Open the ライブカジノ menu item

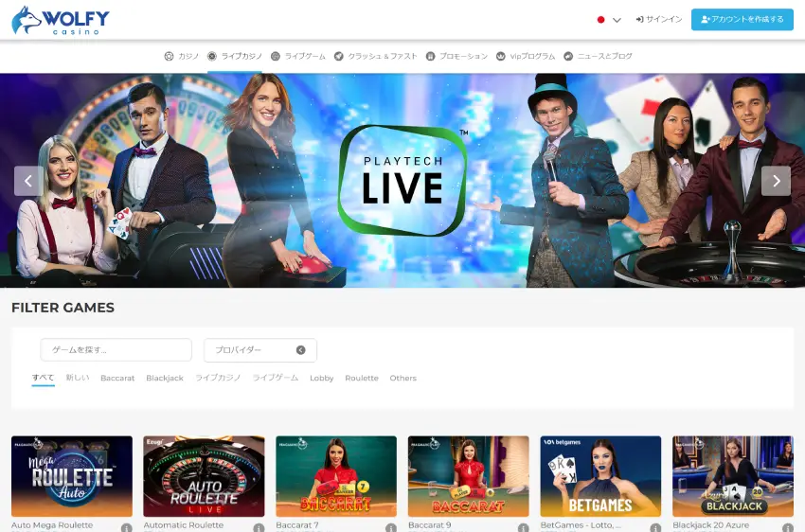235,56
